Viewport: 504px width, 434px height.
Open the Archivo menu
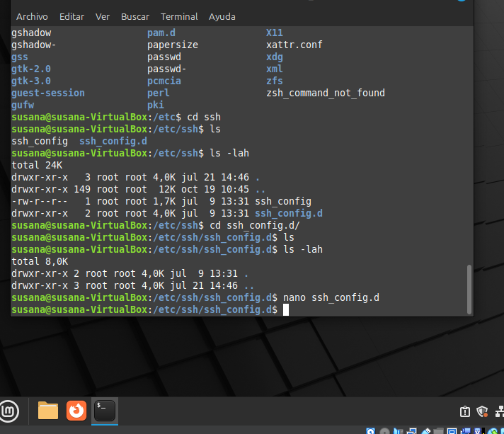coord(32,17)
